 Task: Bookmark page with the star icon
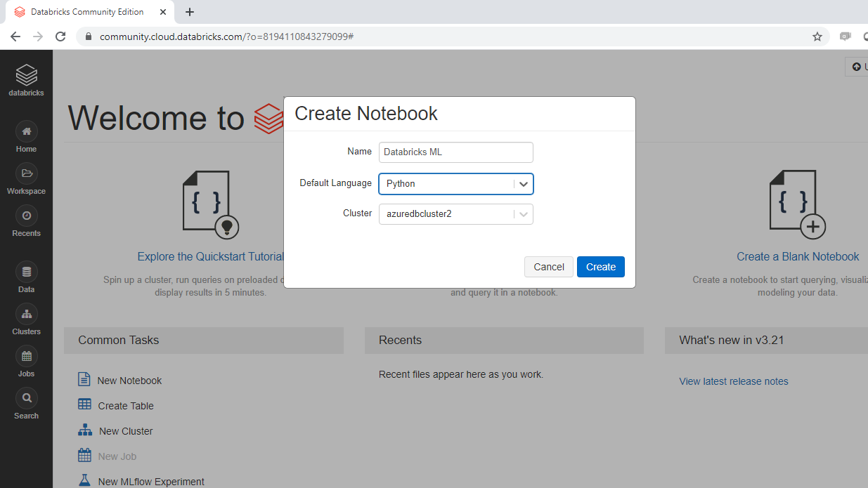click(x=817, y=37)
